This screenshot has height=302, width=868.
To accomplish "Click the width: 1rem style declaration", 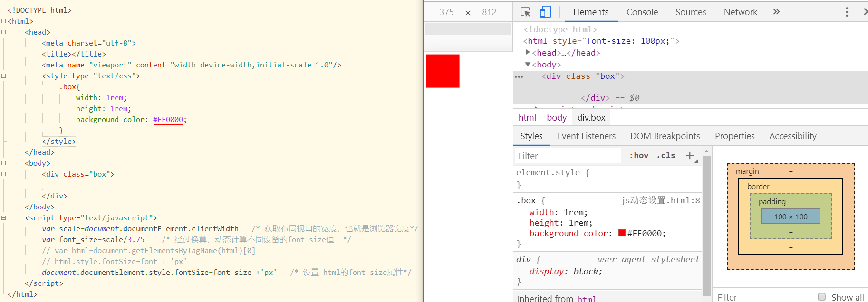I will 559,212.
